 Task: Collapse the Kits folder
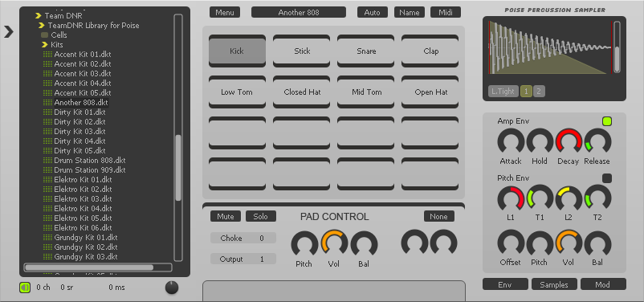(45, 44)
